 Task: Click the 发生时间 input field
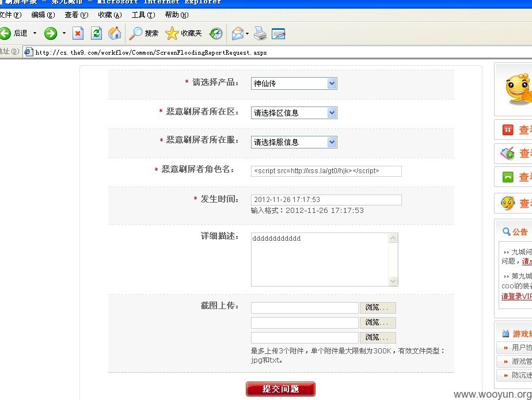[x=326, y=200]
